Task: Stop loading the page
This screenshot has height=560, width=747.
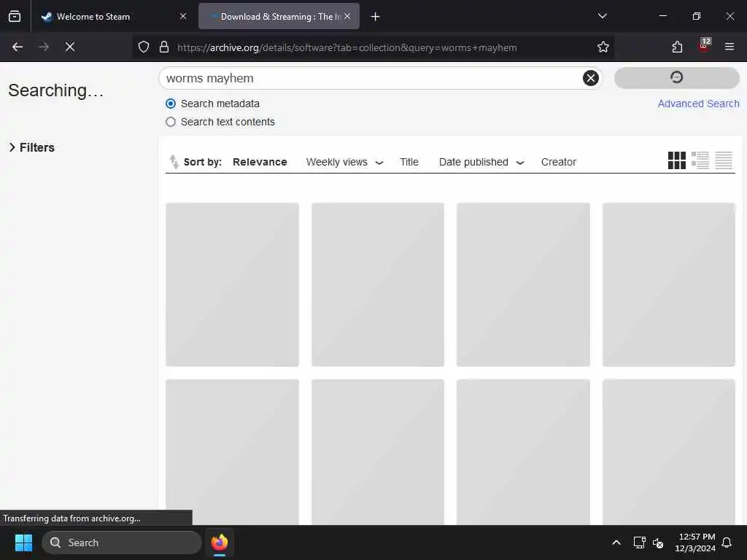Action: coord(69,47)
